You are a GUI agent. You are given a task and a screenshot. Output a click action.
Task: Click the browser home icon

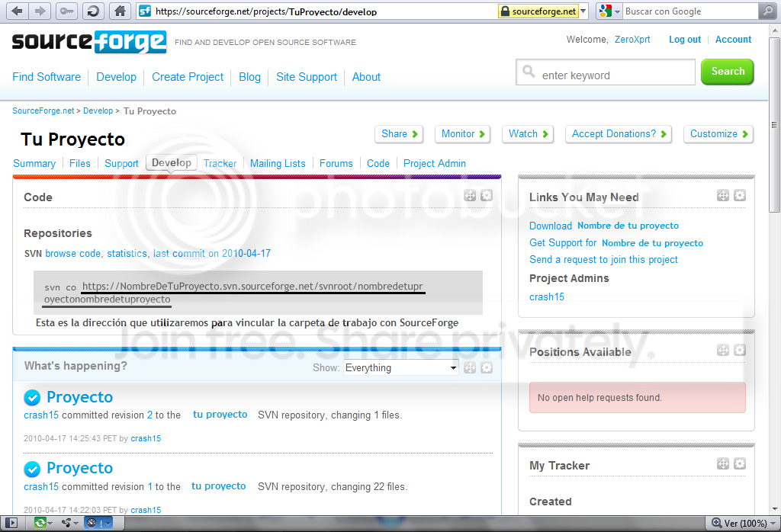[x=120, y=11]
